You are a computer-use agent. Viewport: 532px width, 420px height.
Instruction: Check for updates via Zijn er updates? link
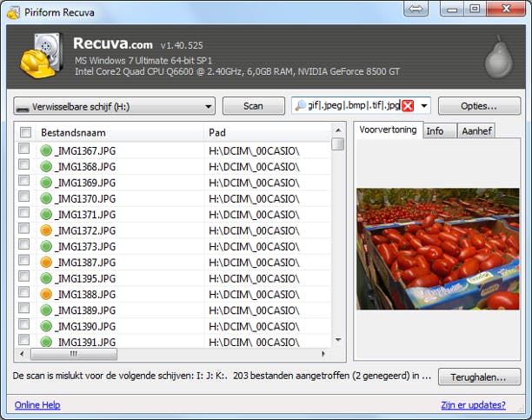tap(473, 404)
